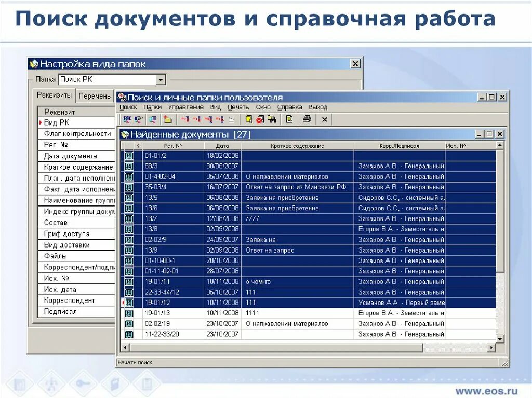This screenshot has height=398, width=532.
Task: Click the red-cross delete document toolbar icon
Action: [x=260, y=119]
